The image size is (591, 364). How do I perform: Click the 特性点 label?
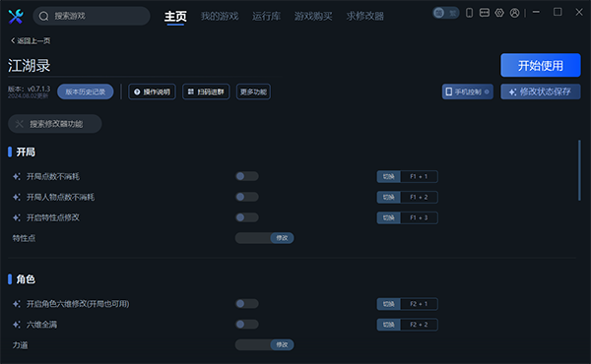[24, 238]
